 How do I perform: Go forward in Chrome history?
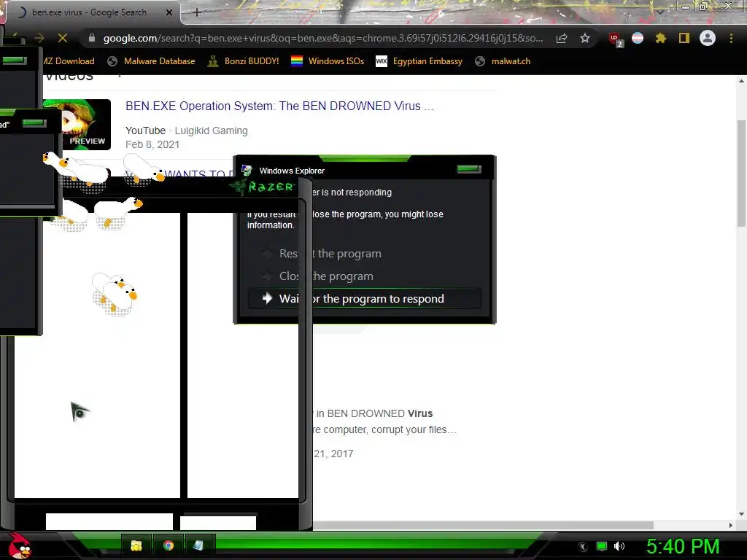pyautogui.click(x=39, y=38)
